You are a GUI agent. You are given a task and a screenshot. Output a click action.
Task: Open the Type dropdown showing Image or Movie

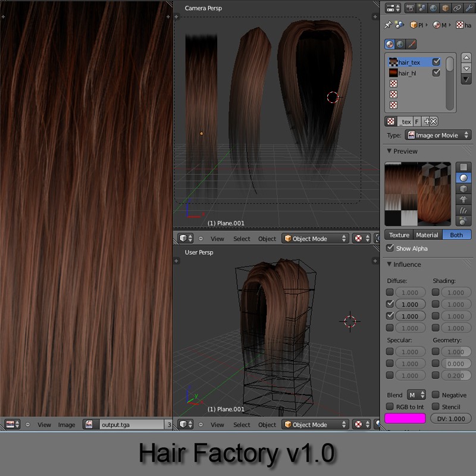pyautogui.click(x=436, y=135)
